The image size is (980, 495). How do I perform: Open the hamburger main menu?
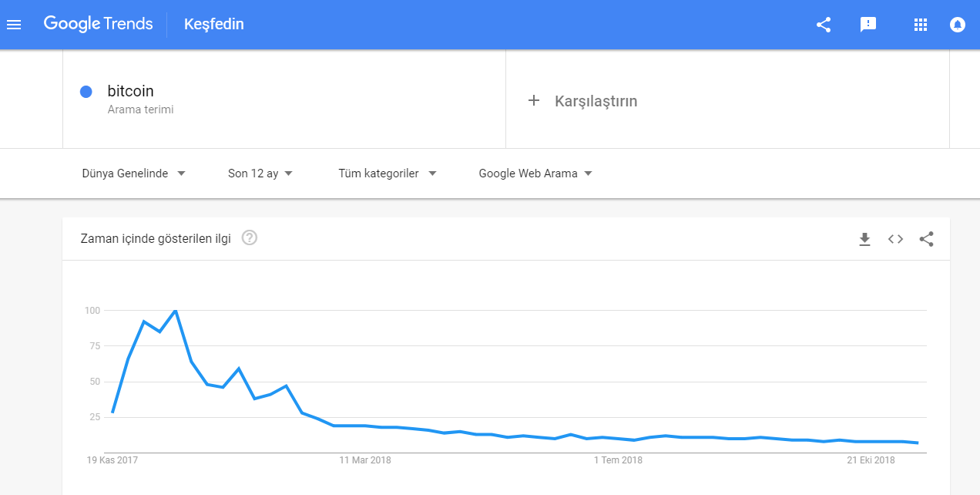pos(14,25)
